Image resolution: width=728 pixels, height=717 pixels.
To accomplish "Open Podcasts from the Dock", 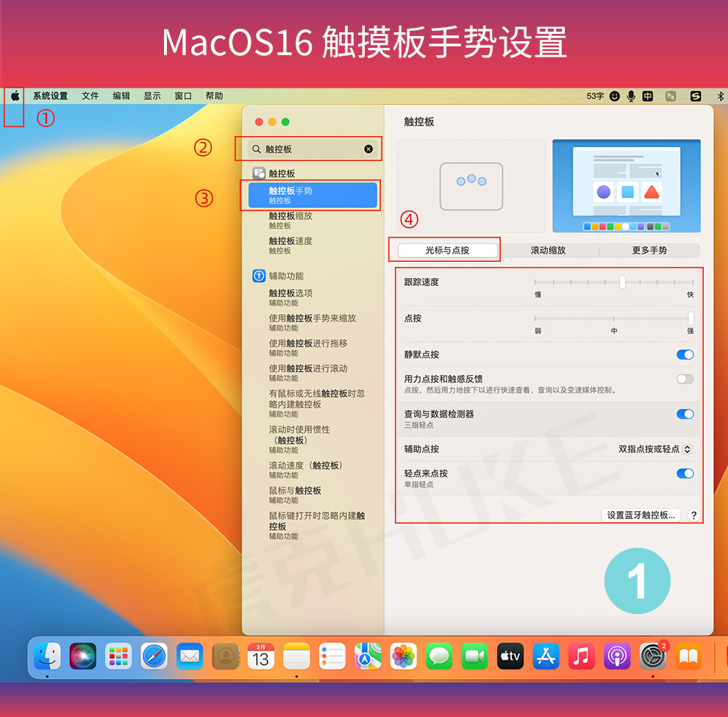I will (x=617, y=656).
